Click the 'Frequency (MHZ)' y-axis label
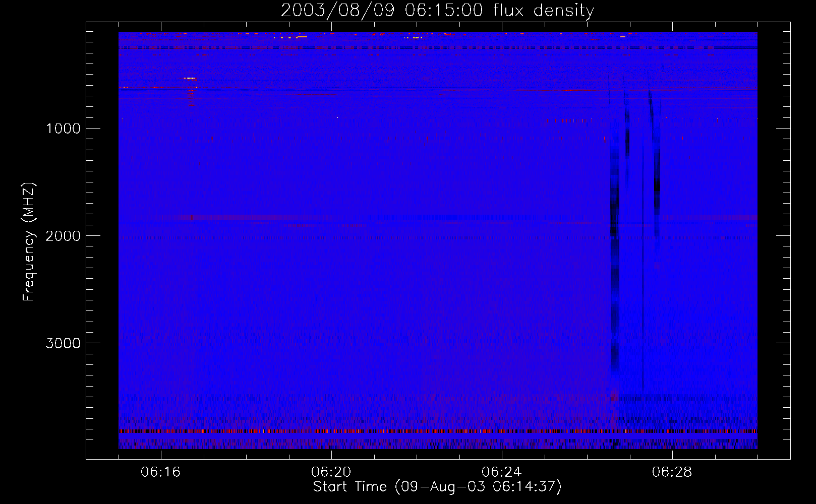The height and width of the screenshot is (504, 816). pyautogui.click(x=29, y=242)
